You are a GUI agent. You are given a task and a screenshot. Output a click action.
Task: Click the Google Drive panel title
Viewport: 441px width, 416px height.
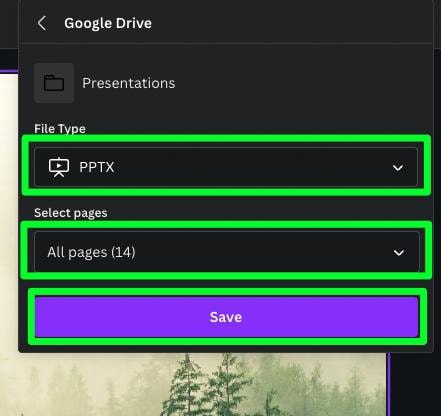click(x=108, y=23)
